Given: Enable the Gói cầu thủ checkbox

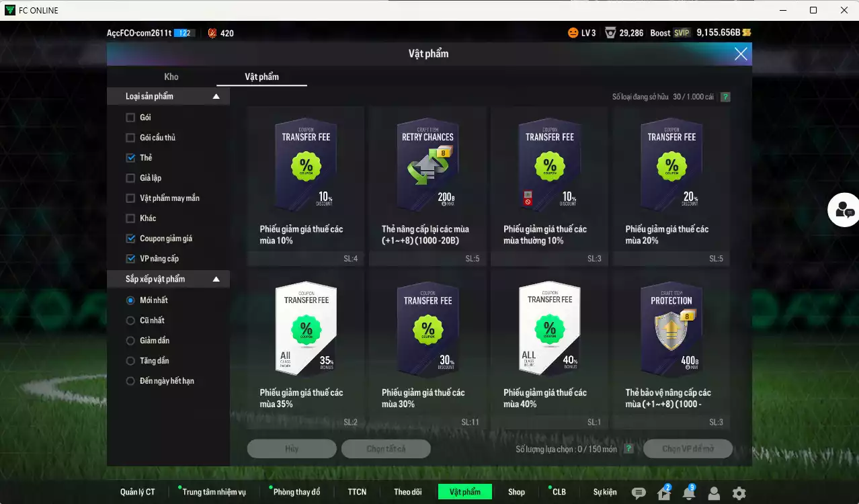Looking at the screenshot, I should pyautogui.click(x=130, y=138).
